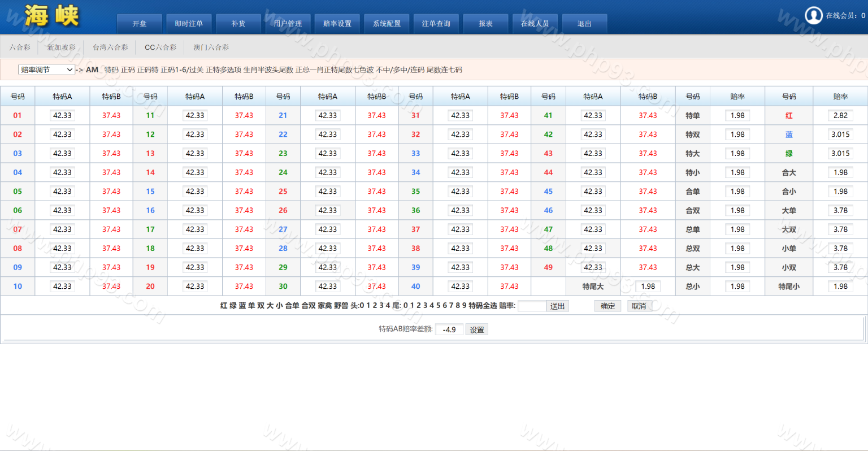Click the 特码全选 quick-select link
The height and width of the screenshot is (451, 868).
[x=483, y=306]
